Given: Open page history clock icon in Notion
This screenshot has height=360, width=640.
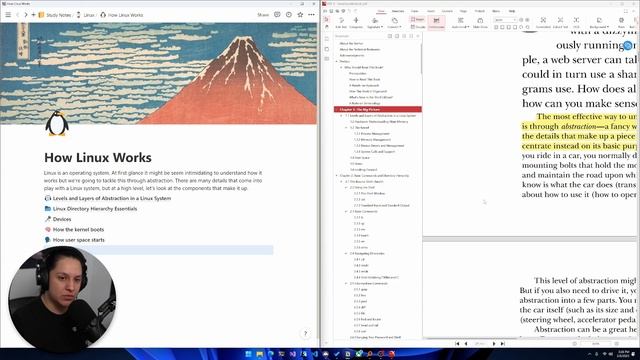Looking at the screenshot, I should [289, 15].
